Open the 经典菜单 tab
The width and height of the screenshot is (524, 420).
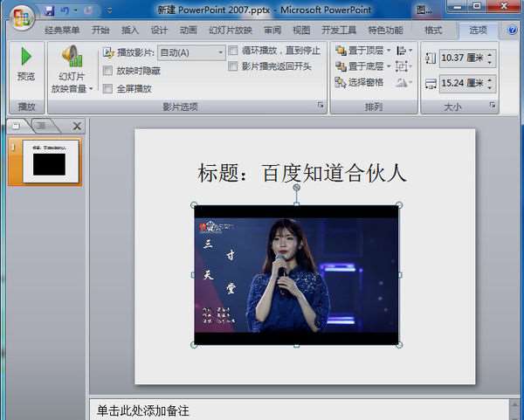pyautogui.click(x=62, y=30)
